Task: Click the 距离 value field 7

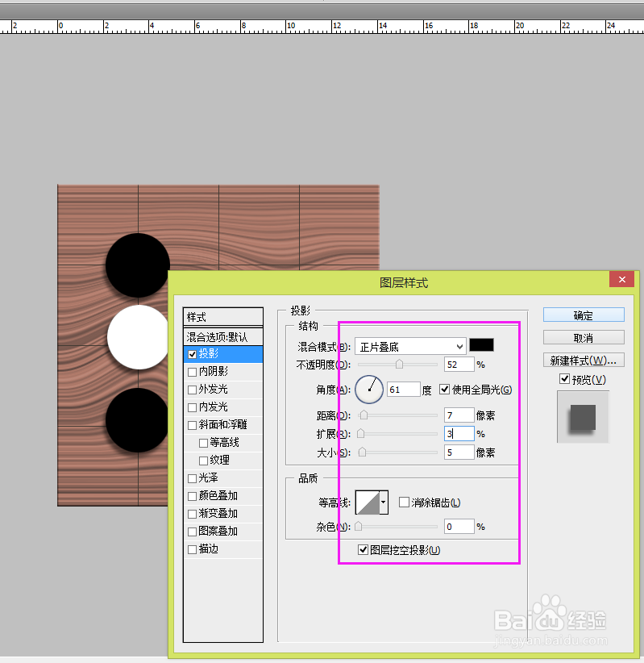Action: 459,415
